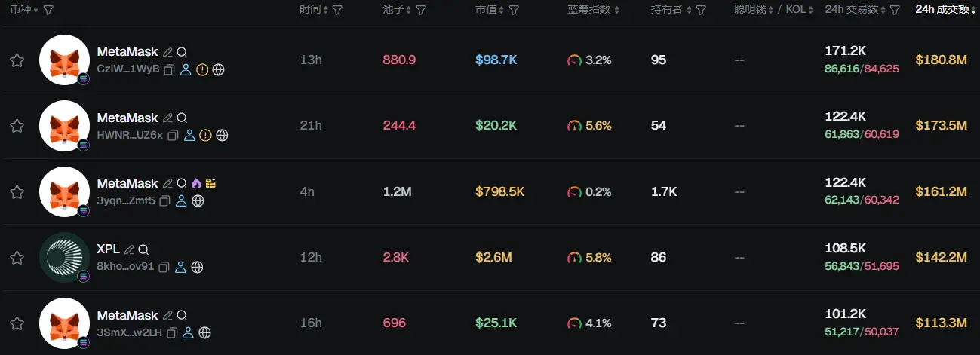This screenshot has width=980, height=355.
Task: Open the 市值 column filter funnel
Action: pos(513,10)
